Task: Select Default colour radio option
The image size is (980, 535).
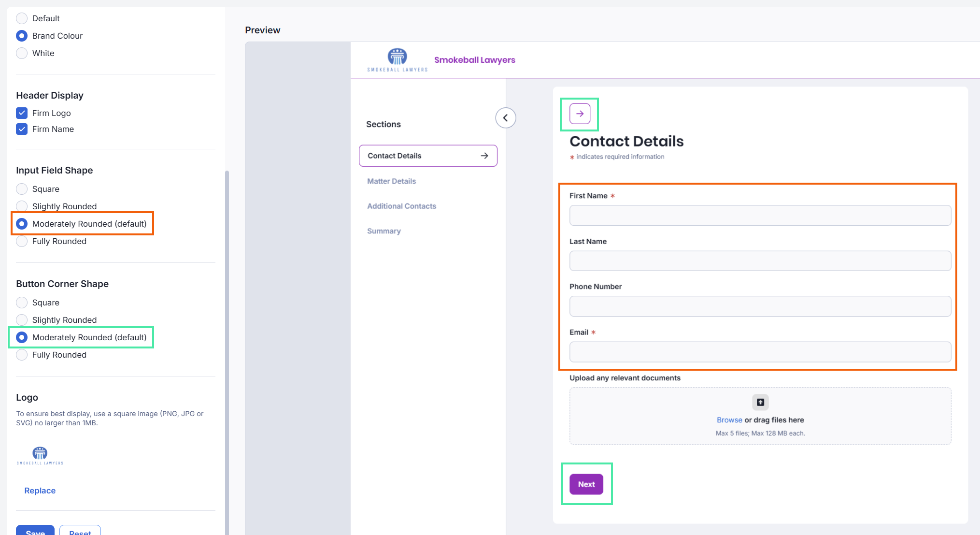Action: (x=22, y=18)
